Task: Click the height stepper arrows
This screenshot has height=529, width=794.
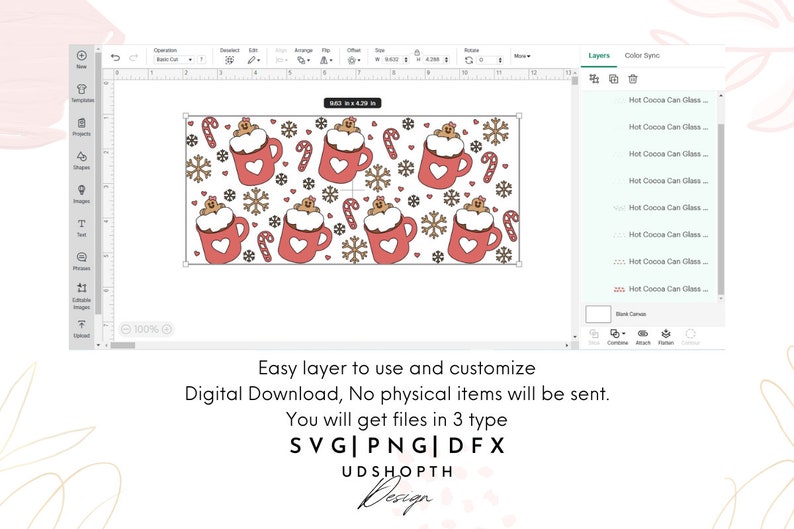Action: click(447, 60)
